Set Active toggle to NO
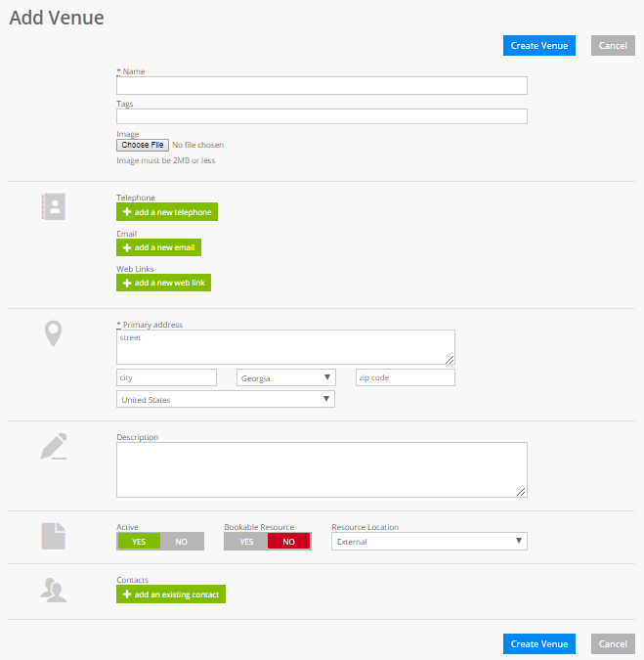Screen dimensions: 644x660 pyautogui.click(x=182, y=542)
